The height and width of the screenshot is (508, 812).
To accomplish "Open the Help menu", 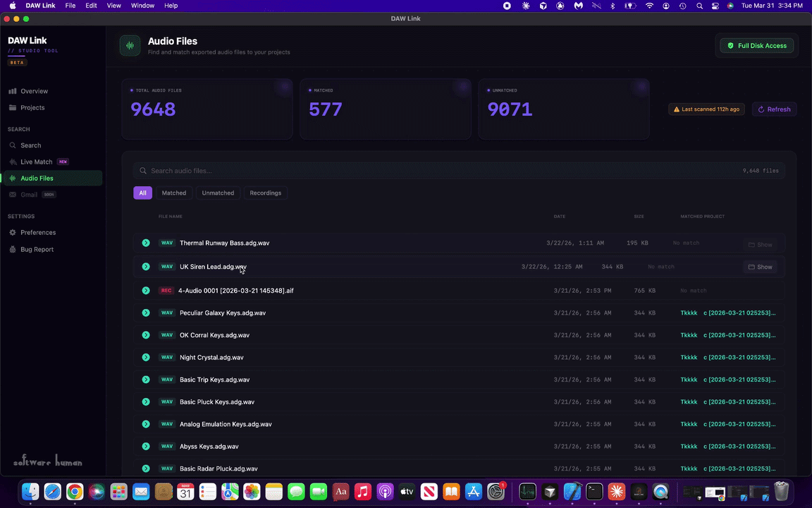I will pyautogui.click(x=171, y=6).
